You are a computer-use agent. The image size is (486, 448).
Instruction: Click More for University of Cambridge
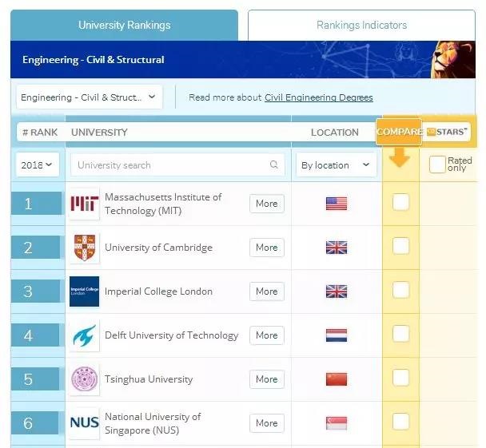pyautogui.click(x=267, y=248)
